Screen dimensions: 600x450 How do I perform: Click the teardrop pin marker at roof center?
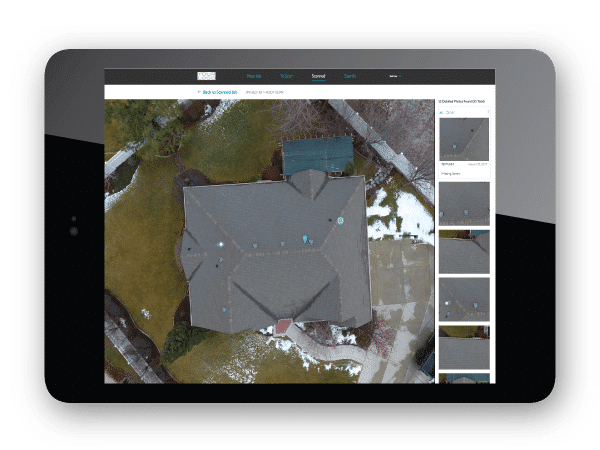pos(306,238)
